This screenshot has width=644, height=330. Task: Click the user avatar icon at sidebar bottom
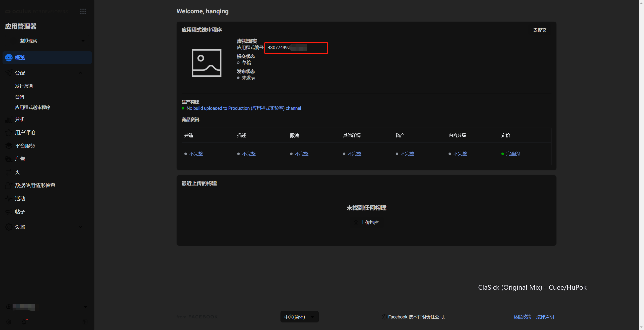(x=9, y=307)
